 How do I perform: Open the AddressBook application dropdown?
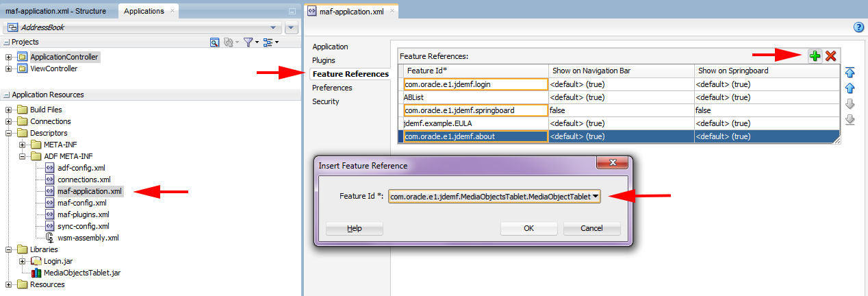(274, 27)
